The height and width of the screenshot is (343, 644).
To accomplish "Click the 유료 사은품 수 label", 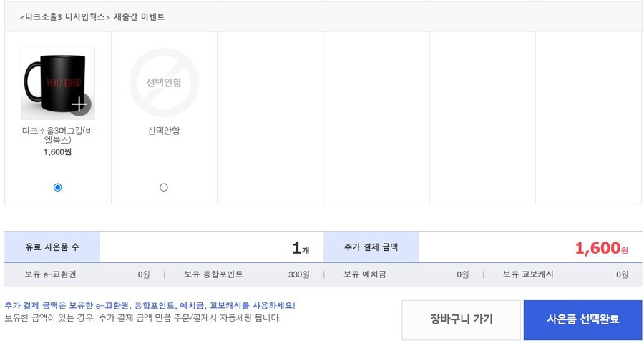I will click(52, 247).
